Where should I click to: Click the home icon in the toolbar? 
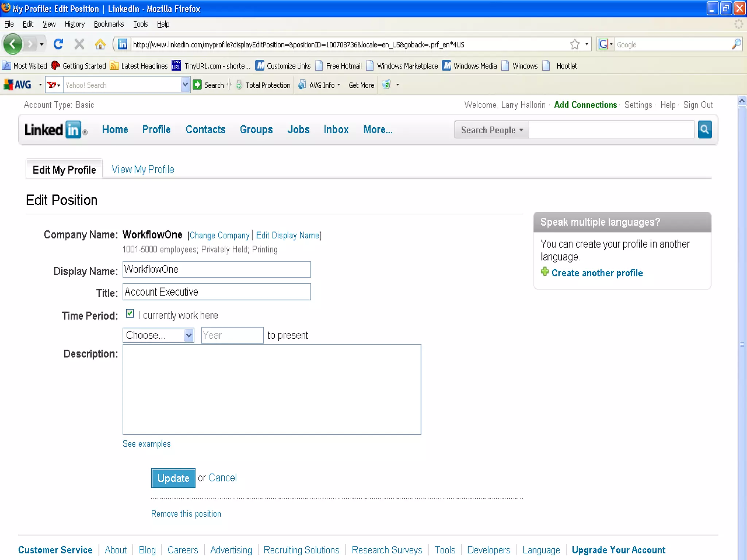(x=100, y=44)
